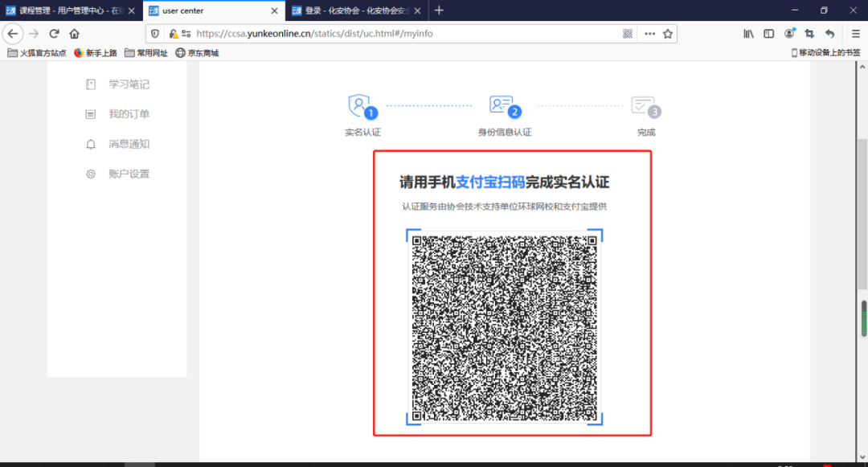Viewport: 868px width, 467px height.
Task: Click the 完成 step label
Action: pyautogui.click(x=646, y=133)
